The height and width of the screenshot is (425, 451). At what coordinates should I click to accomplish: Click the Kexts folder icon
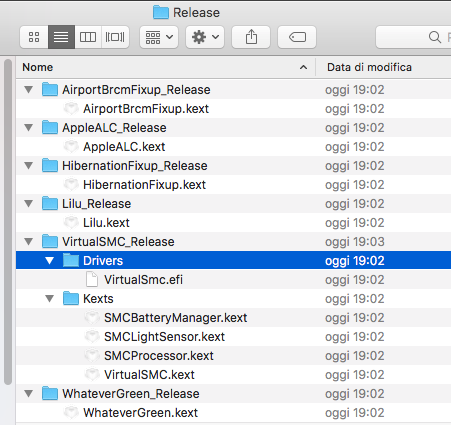71,298
